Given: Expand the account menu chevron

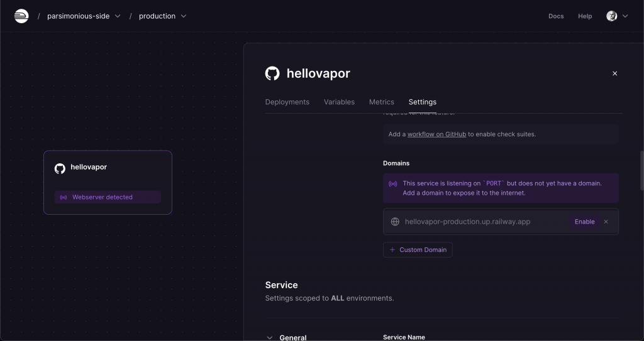Looking at the screenshot, I should [625, 16].
